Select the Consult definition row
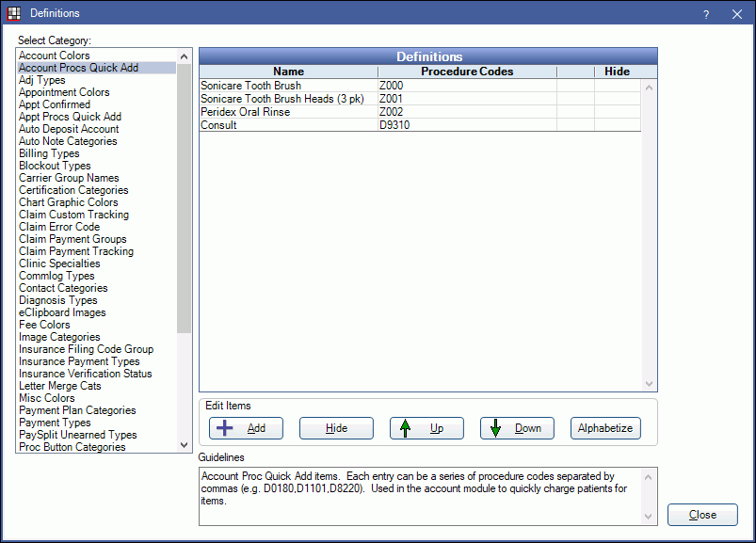This screenshot has width=756, height=543. 420,125
